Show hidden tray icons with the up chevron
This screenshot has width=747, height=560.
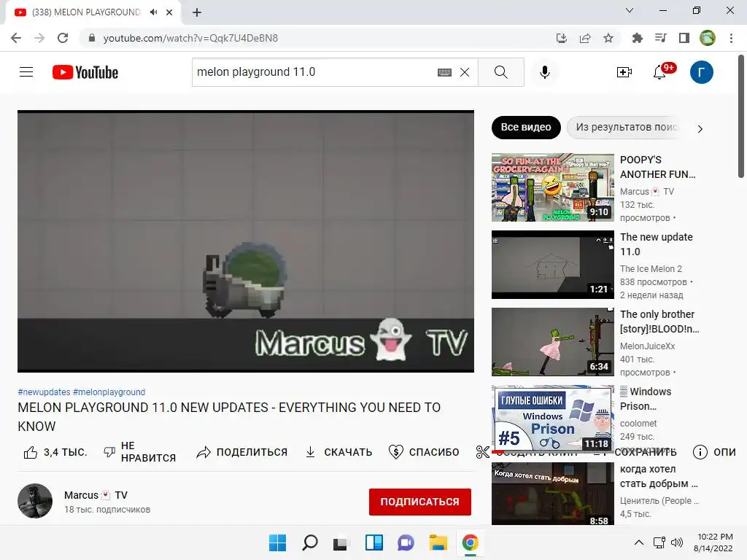click(639, 542)
